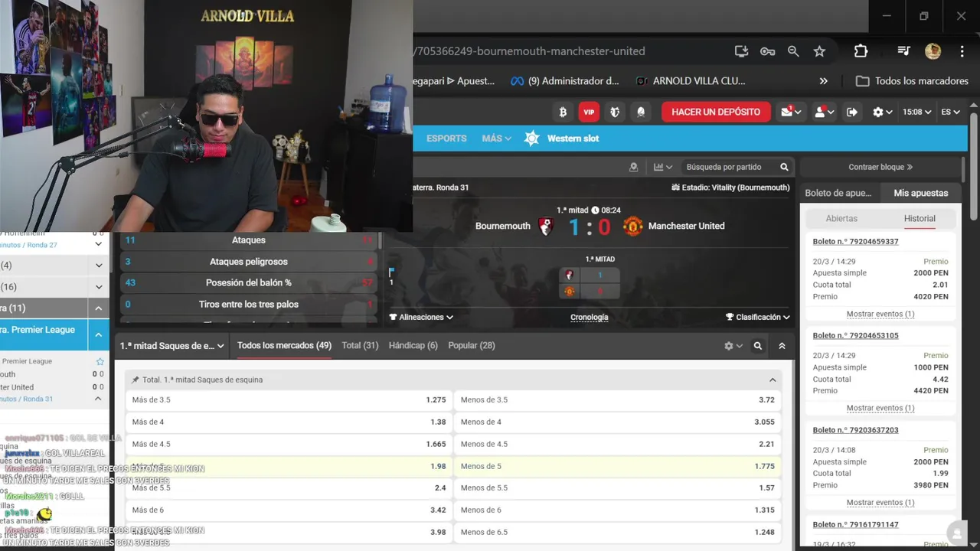This screenshot has width=980, height=551.
Task: Switch to the Mis apuestas tab
Action: click(x=921, y=193)
